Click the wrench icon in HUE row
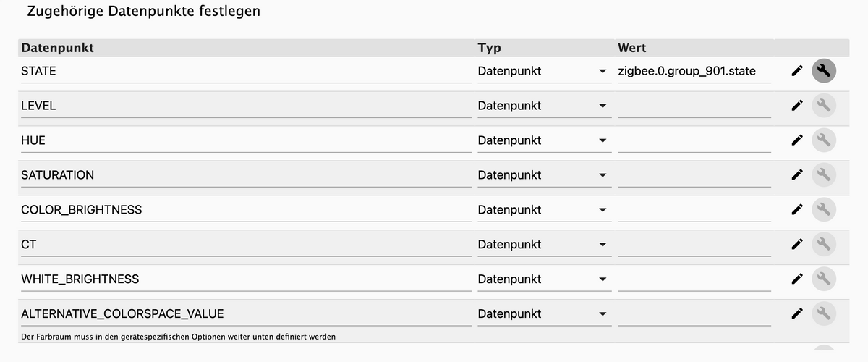868x362 pixels. point(824,140)
